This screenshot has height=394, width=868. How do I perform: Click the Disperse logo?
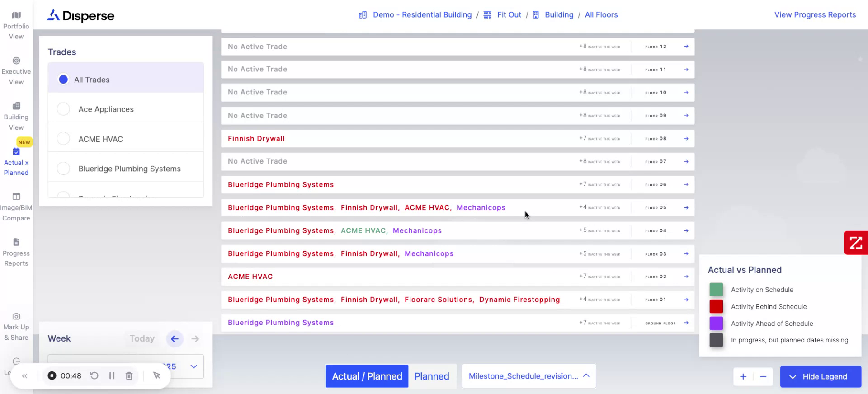pyautogui.click(x=81, y=16)
